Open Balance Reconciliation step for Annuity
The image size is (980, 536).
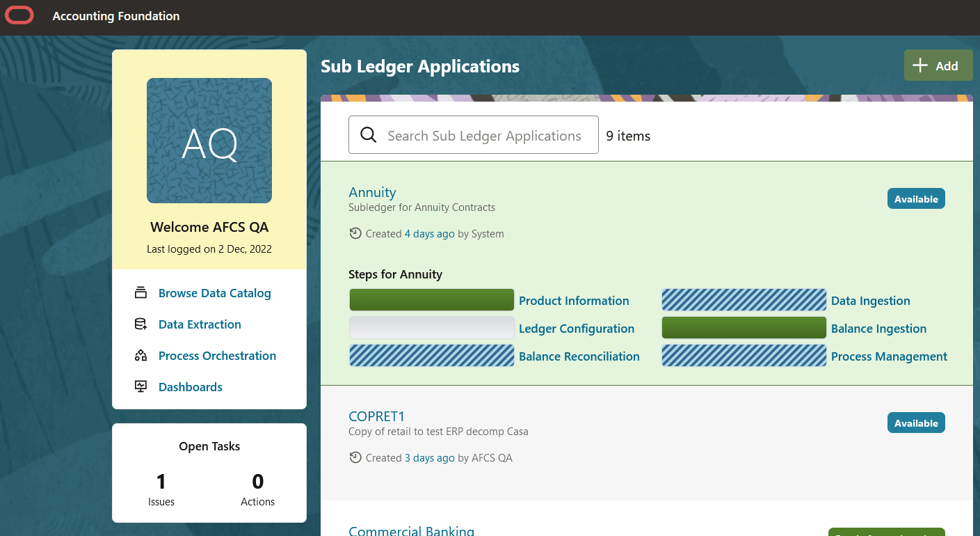(x=579, y=356)
